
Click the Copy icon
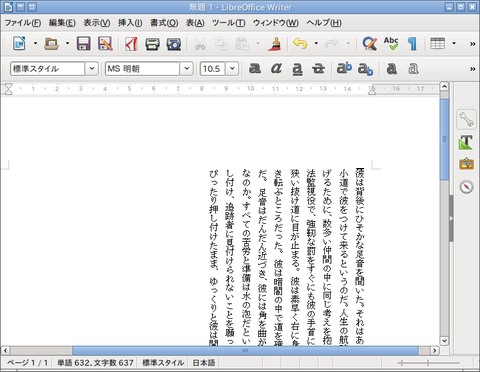point(221,43)
